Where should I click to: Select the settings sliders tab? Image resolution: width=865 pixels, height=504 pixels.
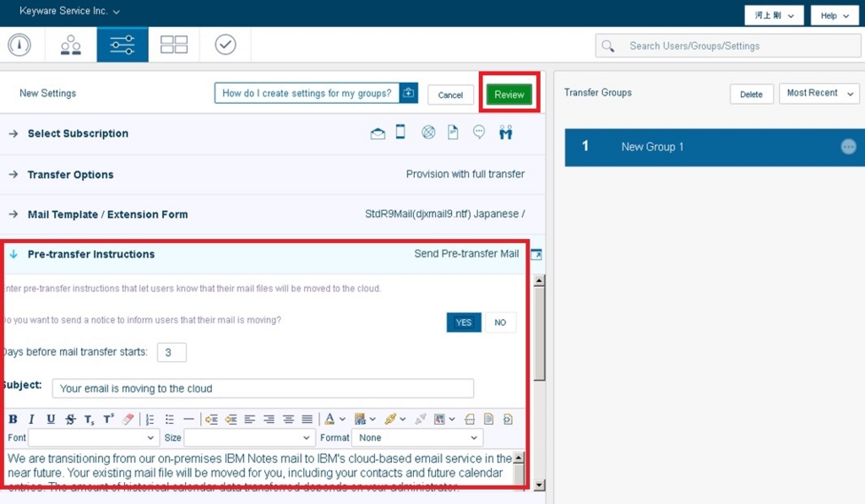(x=122, y=45)
